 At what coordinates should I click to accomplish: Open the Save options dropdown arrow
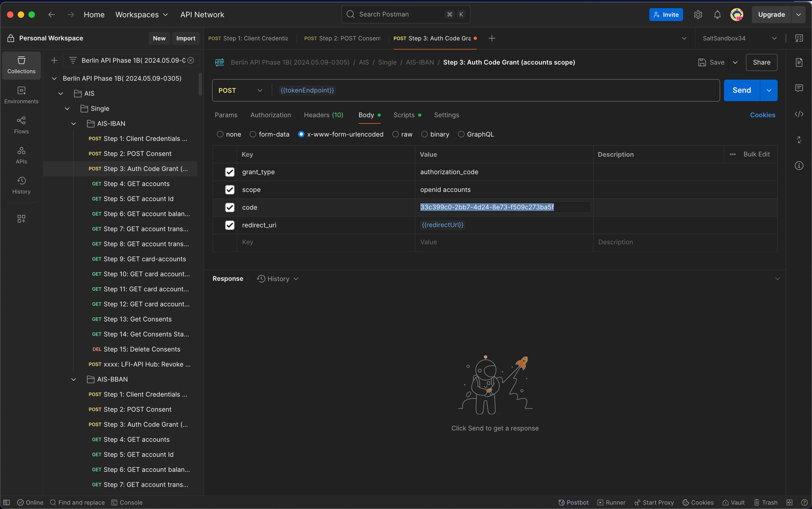click(735, 63)
